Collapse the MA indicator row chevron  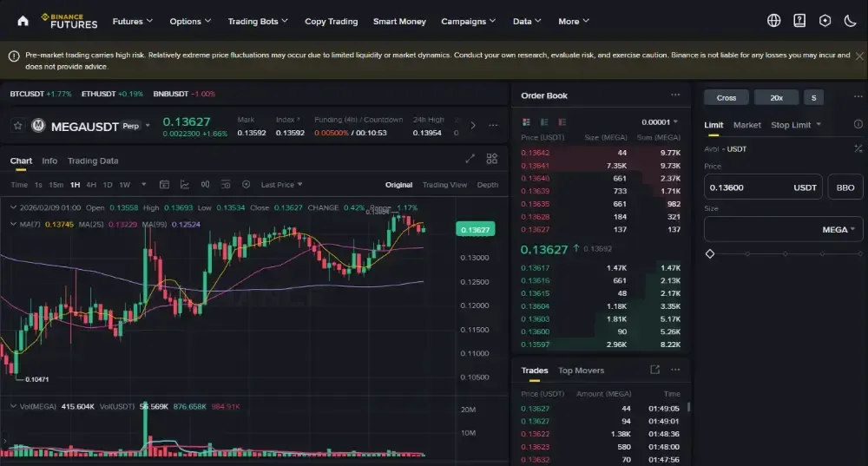(13, 224)
